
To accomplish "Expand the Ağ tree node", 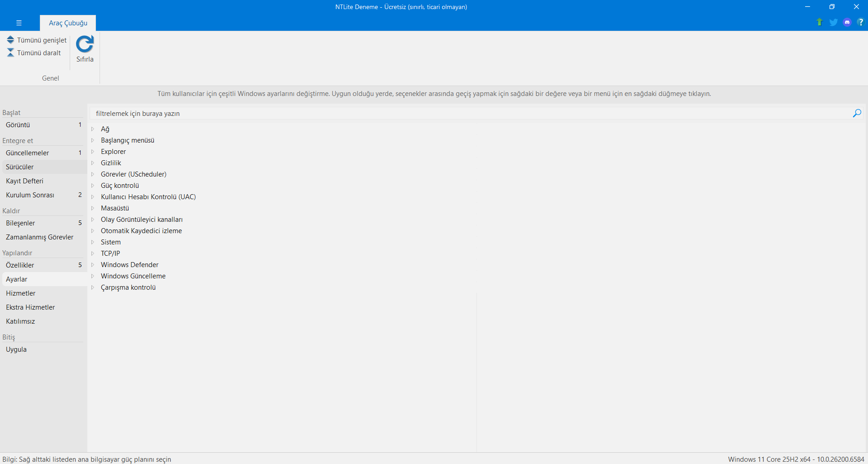I will point(93,129).
